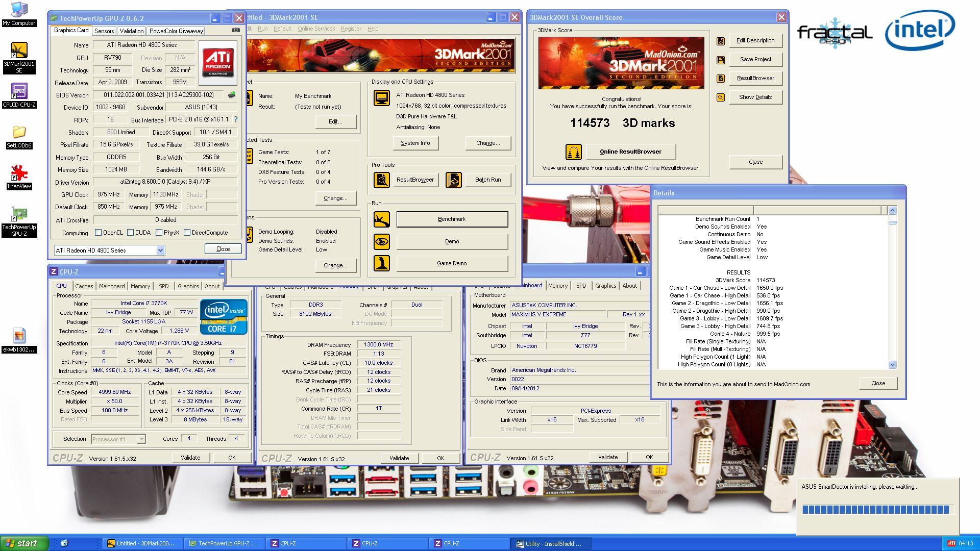This screenshot has height=551, width=980.
Task: Open Processor #1 selection dropdown in CPU-Z
Action: click(141, 439)
